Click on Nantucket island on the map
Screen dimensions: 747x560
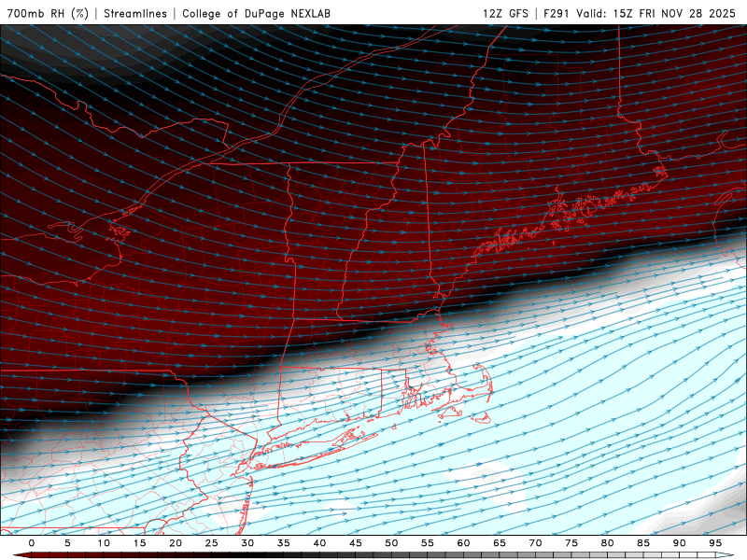[x=484, y=417]
